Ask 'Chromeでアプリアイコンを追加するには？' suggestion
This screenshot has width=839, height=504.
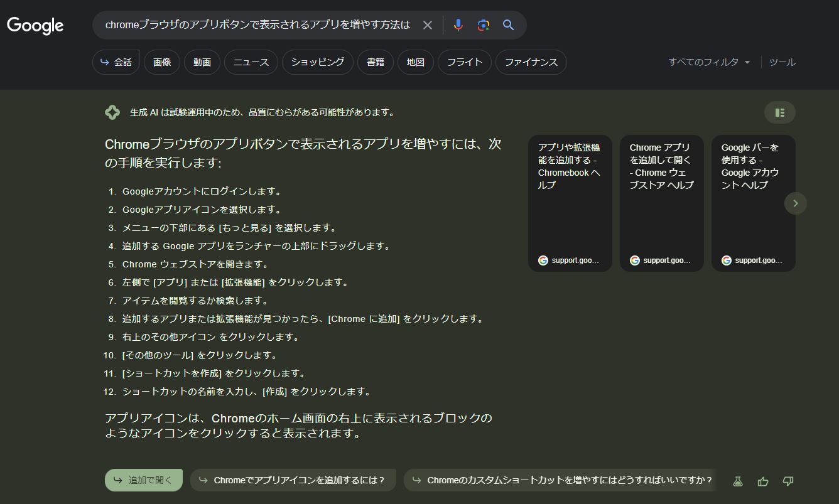pos(293,480)
